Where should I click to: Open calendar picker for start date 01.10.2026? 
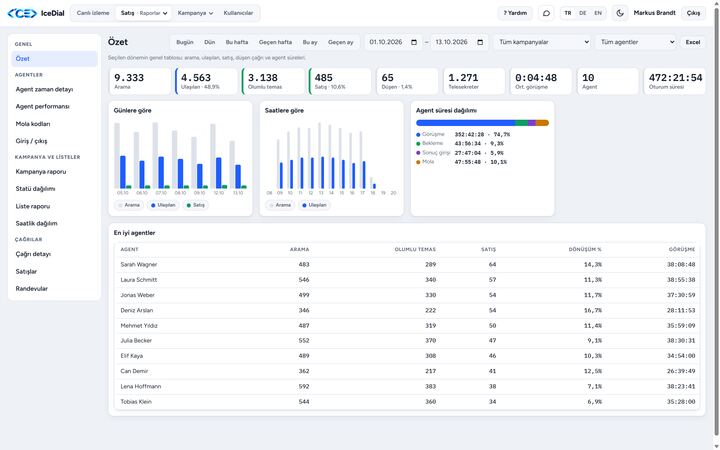414,42
